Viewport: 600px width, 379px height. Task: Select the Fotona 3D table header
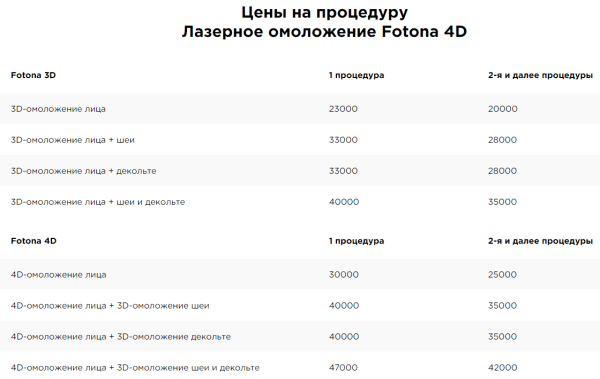pos(33,75)
